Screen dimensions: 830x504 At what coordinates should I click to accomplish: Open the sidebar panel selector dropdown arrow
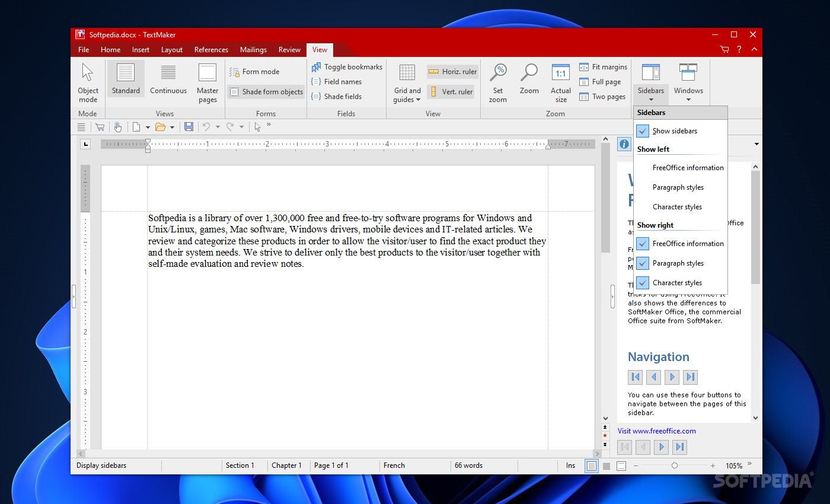(756, 144)
